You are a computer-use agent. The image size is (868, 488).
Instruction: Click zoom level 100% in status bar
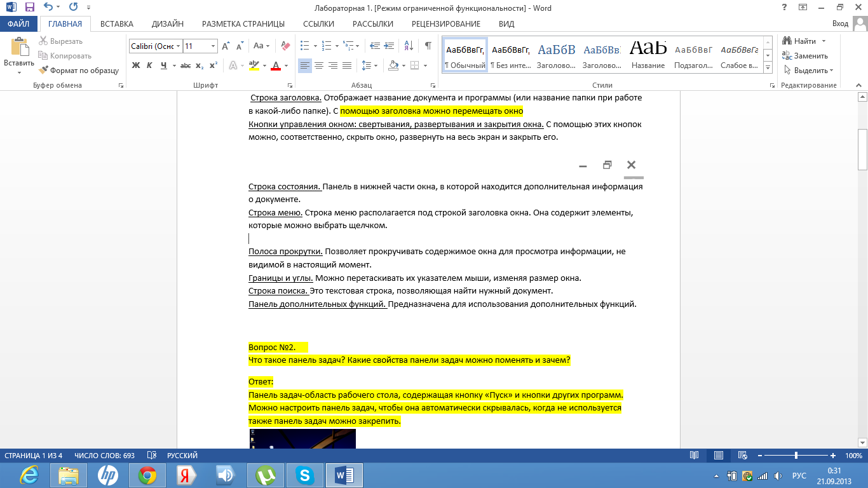853,456
